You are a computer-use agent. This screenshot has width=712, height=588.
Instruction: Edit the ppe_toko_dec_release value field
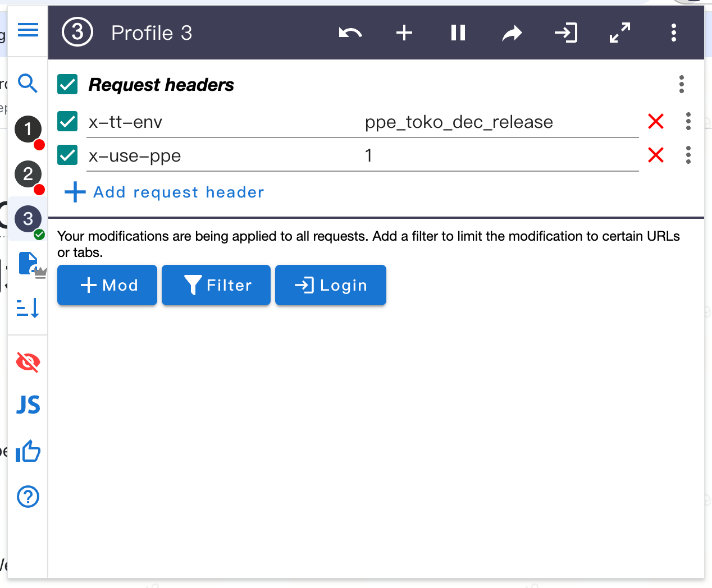click(500, 122)
